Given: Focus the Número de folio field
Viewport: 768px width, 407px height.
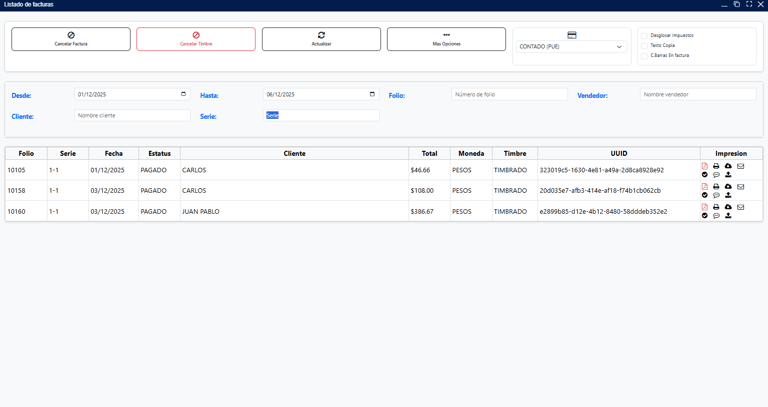Looking at the screenshot, I should 509,95.
